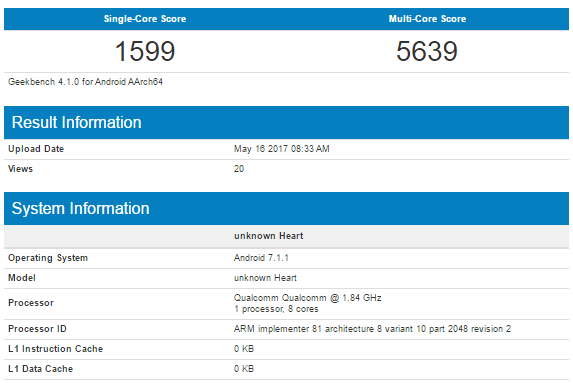Select the Android 7.1.1 value
The image size is (573, 385).
coord(261,258)
